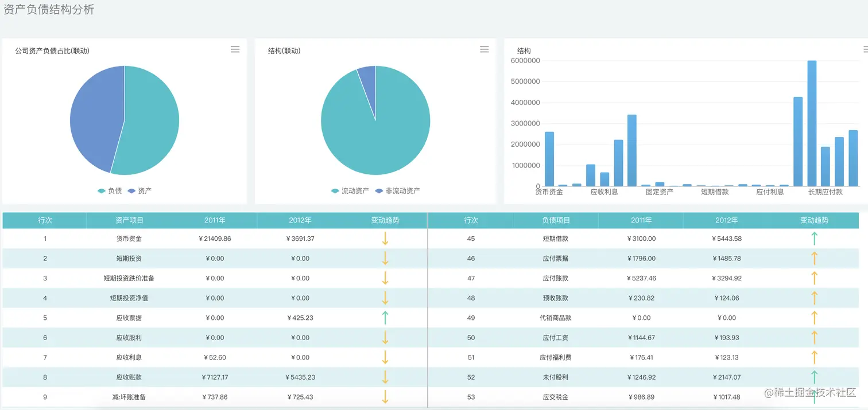The height and width of the screenshot is (410, 868).
Task: Click the down arrow for 减:坏账准备
Action: click(x=385, y=396)
